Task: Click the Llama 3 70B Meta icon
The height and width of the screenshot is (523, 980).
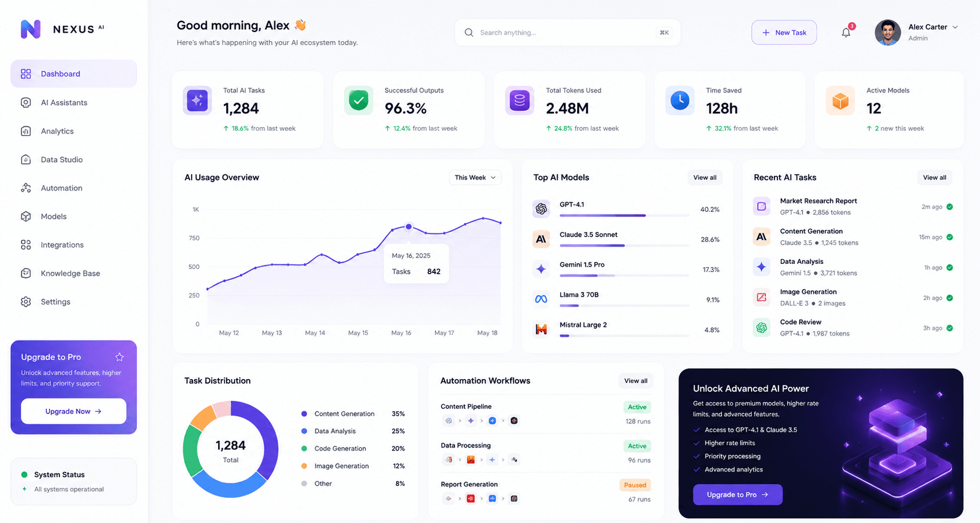Action: click(541, 299)
